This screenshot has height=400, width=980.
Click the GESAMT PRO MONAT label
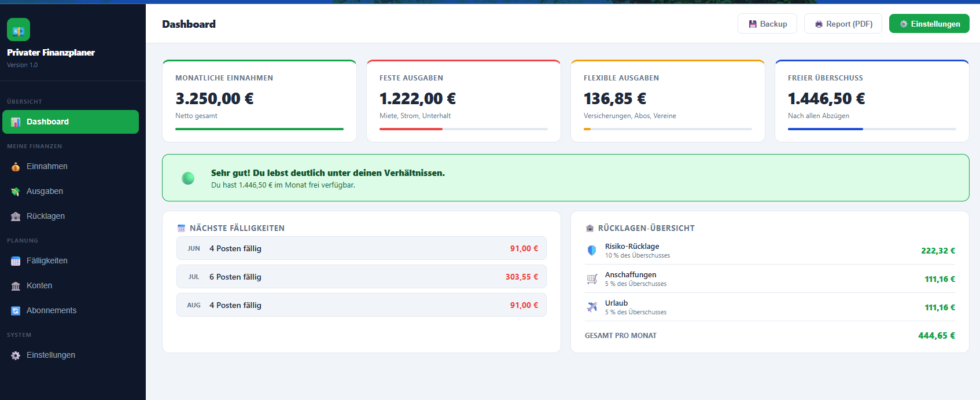(621, 336)
